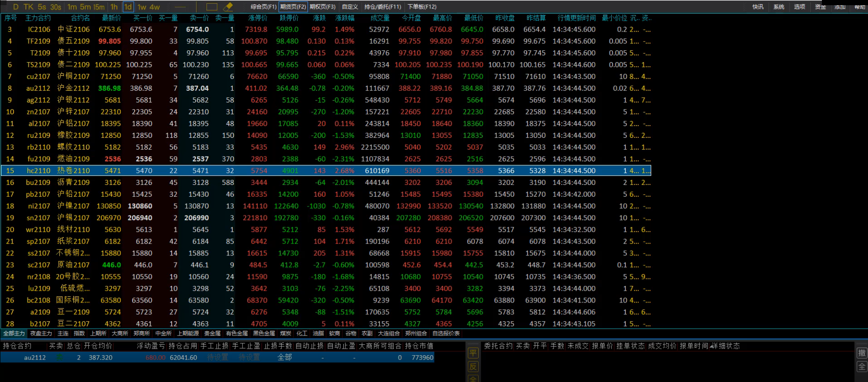The width and height of the screenshot is (868, 382).
Task: Click the 反 reverse-position button
Action: point(473,366)
